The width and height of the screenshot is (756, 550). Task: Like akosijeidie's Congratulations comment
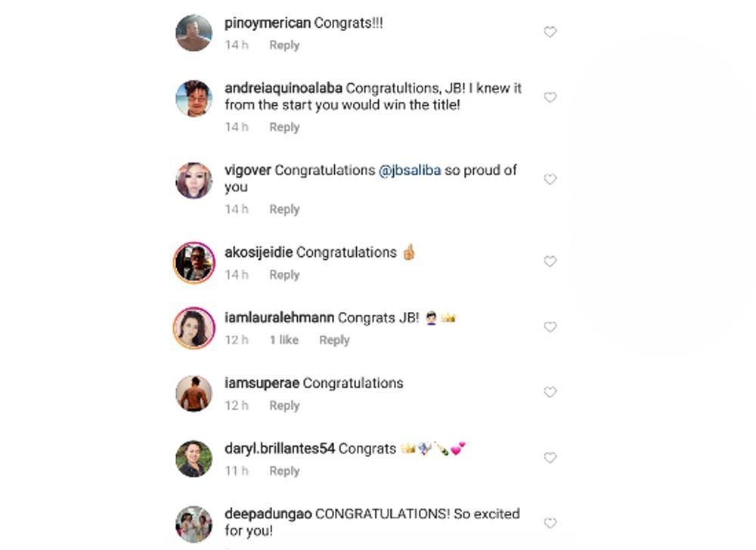click(550, 261)
